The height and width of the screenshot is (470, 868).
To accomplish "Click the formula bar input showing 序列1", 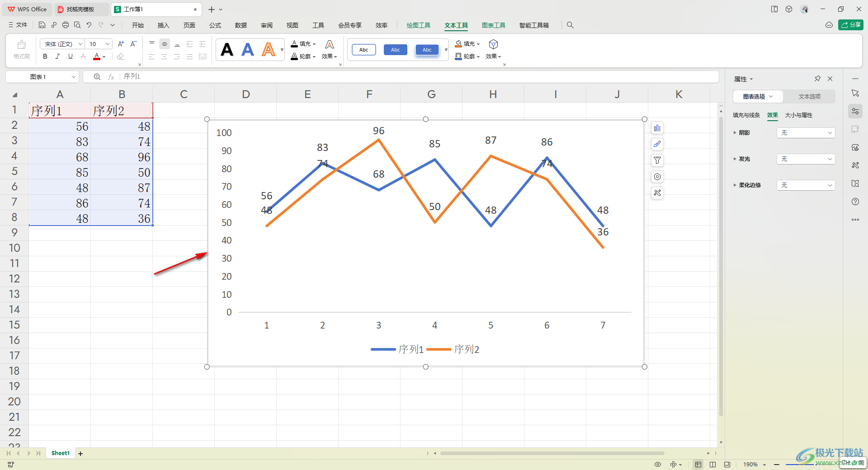I will (420, 77).
